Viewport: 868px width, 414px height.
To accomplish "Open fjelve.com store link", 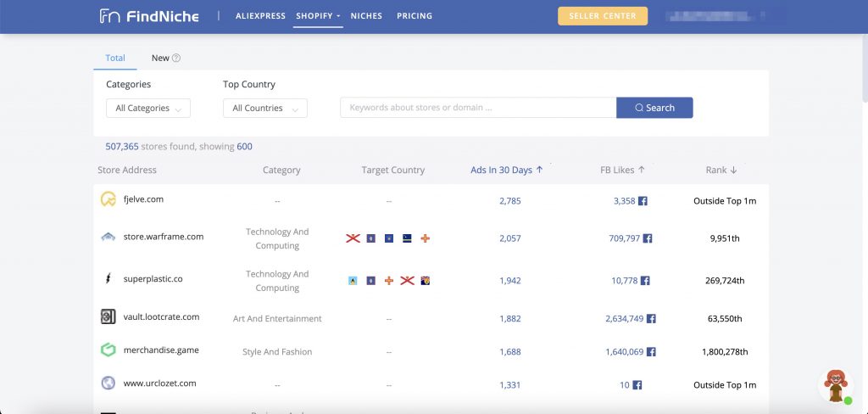I will (x=143, y=199).
